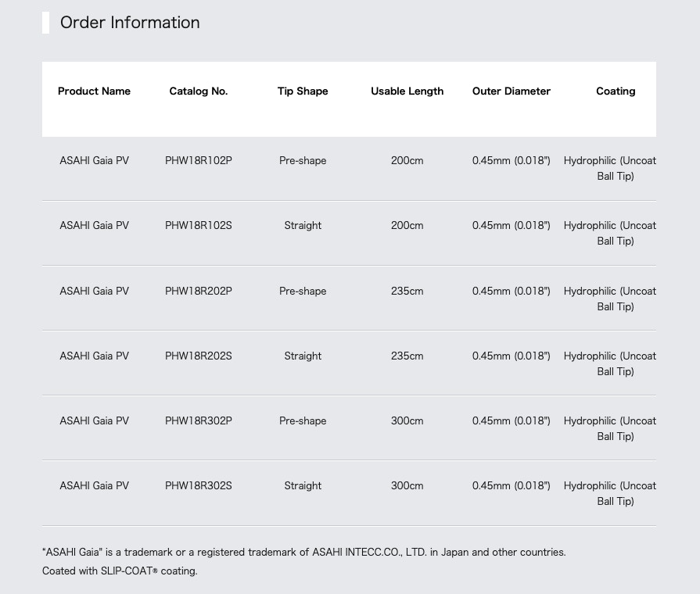Viewport: 700px width, 594px height.
Task: Select catalog number PHW18R302S
Action: tap(199, 485)
